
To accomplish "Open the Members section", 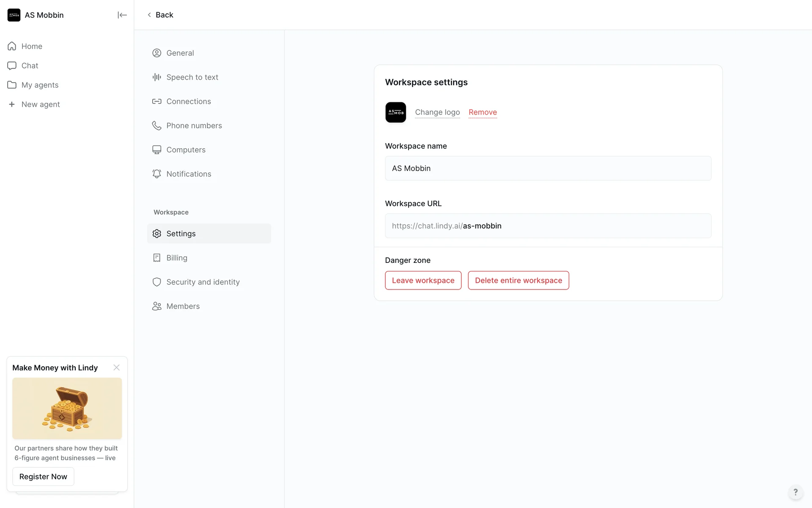I will click(x=183, y=306).
